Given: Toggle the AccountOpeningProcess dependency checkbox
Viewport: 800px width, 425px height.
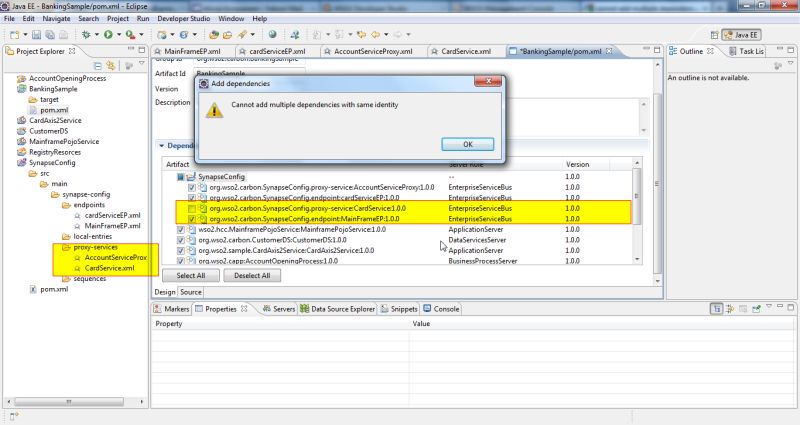Looking at the screenshot, I should [181, 261].
